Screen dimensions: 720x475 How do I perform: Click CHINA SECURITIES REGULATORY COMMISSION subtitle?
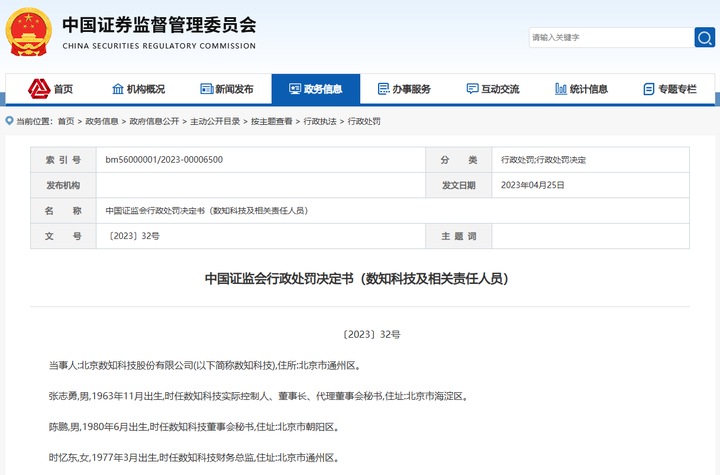tap(159, 46)
